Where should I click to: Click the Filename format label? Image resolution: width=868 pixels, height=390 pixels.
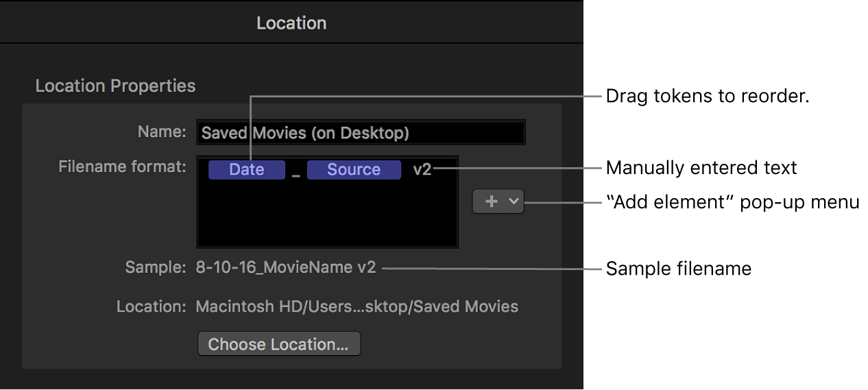tap(122, 167)
